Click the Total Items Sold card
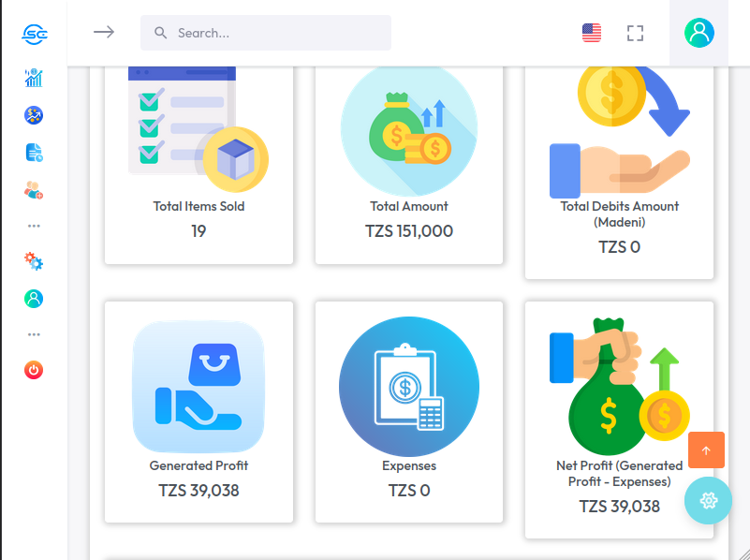The width and height of the screenshot is (750, 560). (199, 165)
